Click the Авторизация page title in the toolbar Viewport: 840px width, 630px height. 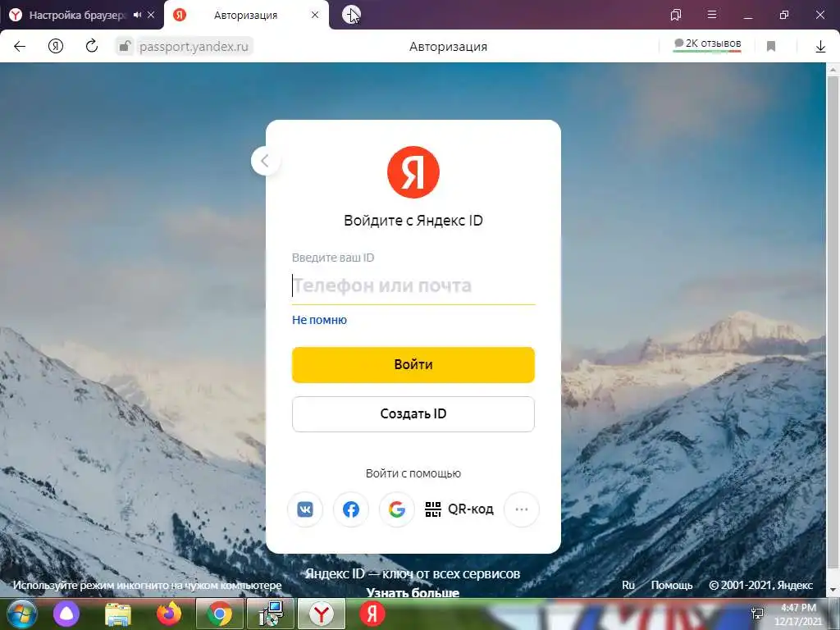coord(449,47)
